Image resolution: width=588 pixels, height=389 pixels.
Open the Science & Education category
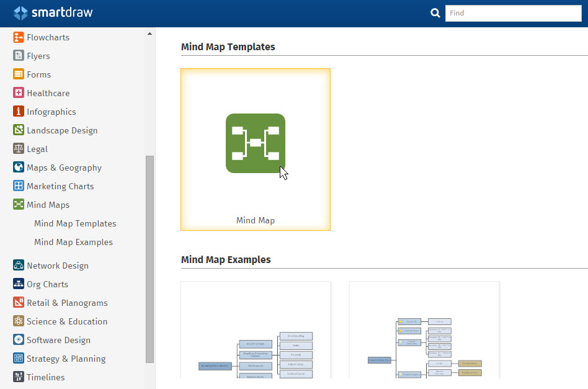point(67,321)
